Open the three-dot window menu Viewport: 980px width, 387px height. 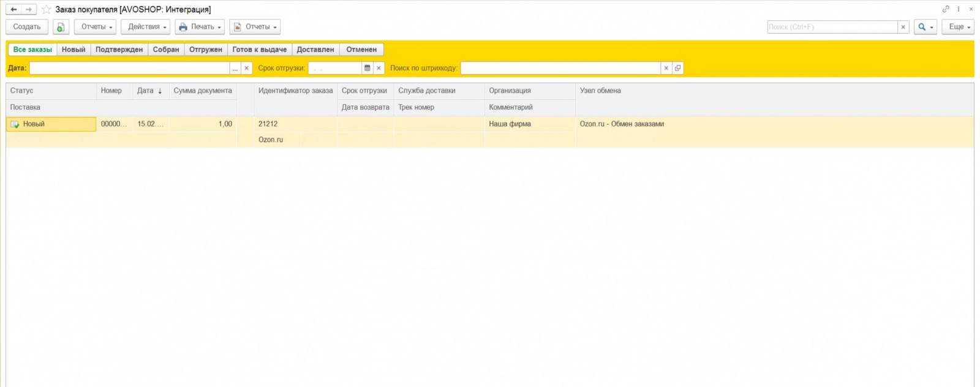pos(959,9)
